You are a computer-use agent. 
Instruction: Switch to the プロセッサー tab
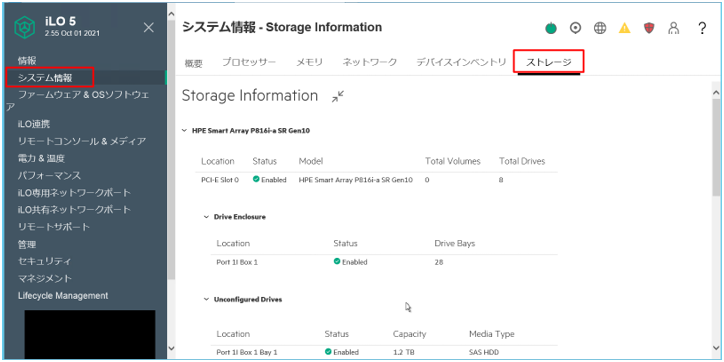coord(249,62)
